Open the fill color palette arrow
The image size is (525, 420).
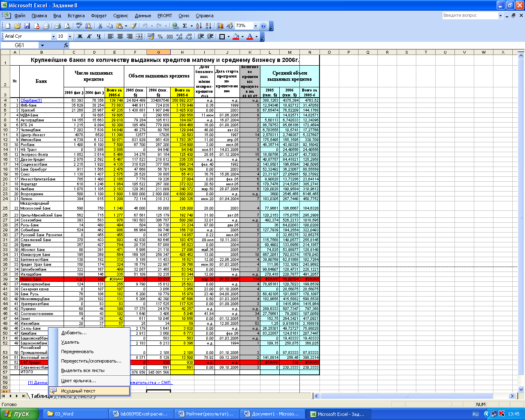coord(242,37)
